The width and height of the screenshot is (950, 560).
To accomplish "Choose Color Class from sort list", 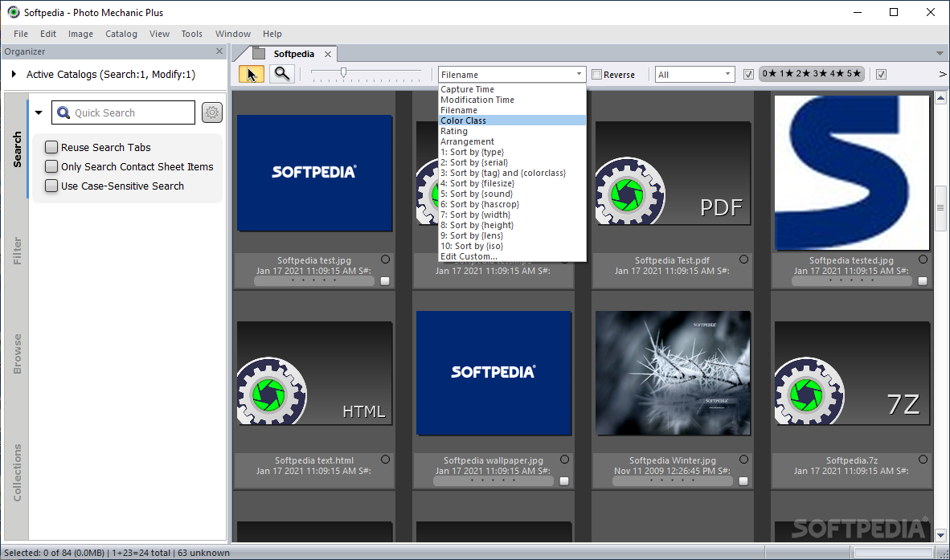I will (464, 121).
